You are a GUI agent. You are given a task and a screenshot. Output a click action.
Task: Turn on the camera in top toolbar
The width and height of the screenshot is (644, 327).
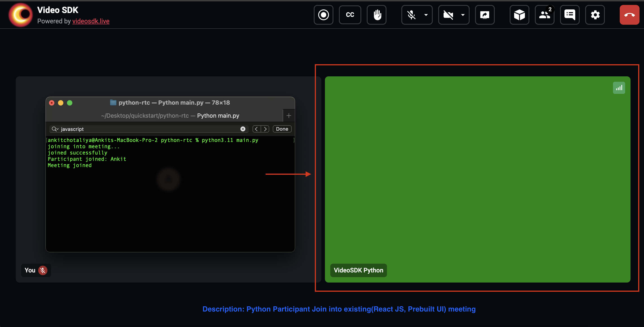pyautogui.click(x=448, y=15)
